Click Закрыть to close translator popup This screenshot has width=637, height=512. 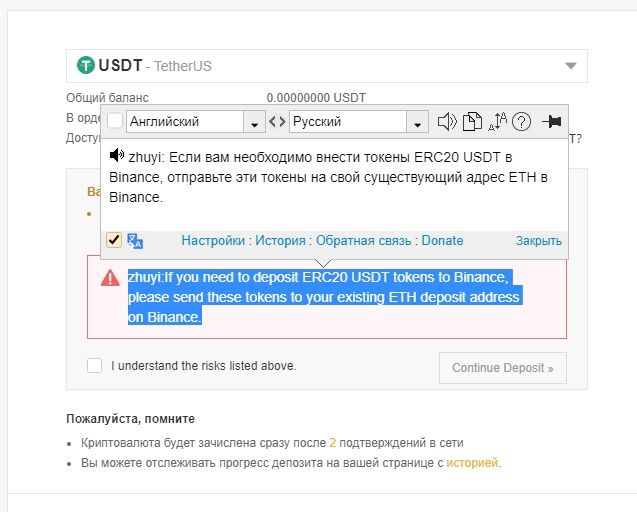[x=539, y=241]
